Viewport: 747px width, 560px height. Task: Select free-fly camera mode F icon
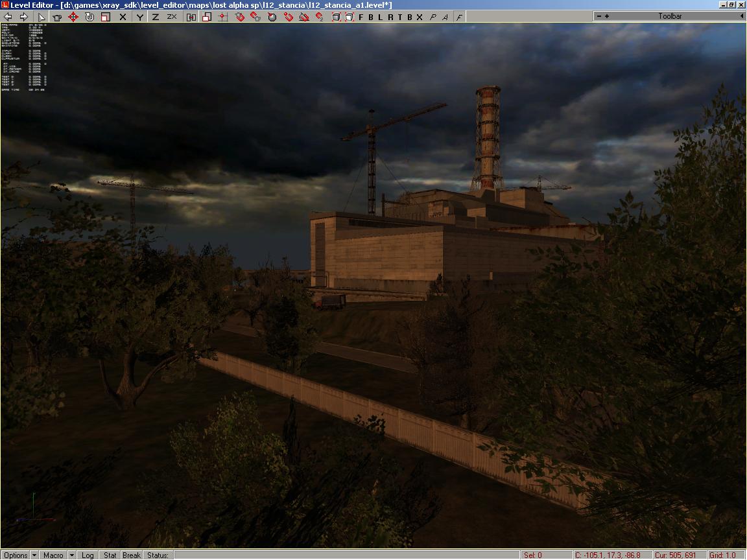pyautogui.click(x=459, y=17)
